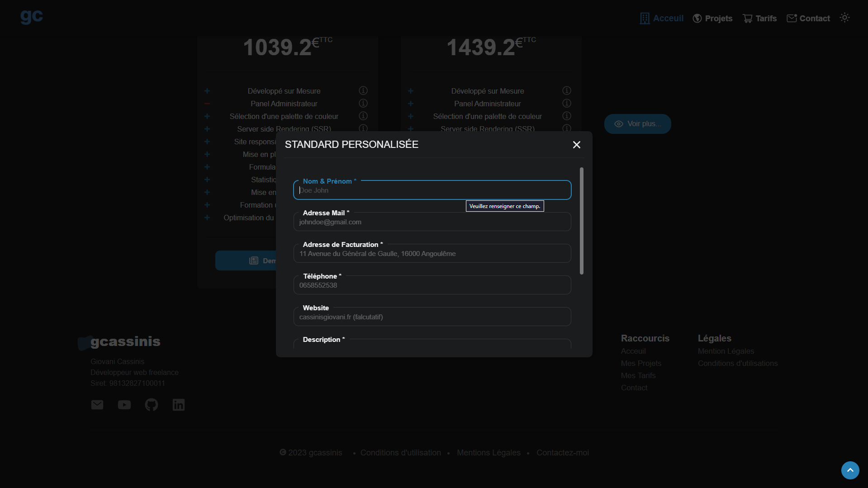Close the Standard Personalisée dialog

click(576, 145)
